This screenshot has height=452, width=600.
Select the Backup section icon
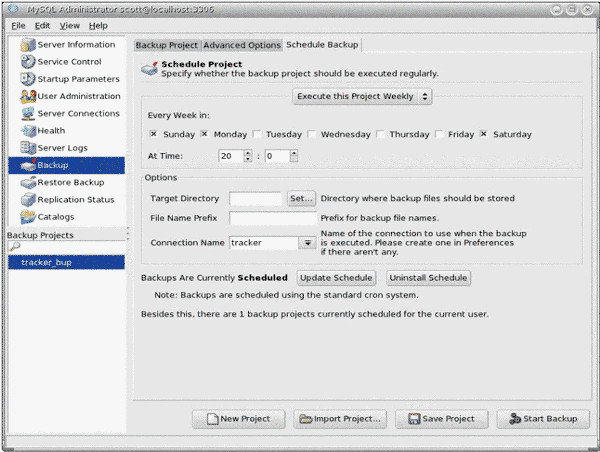pos(28,165)
